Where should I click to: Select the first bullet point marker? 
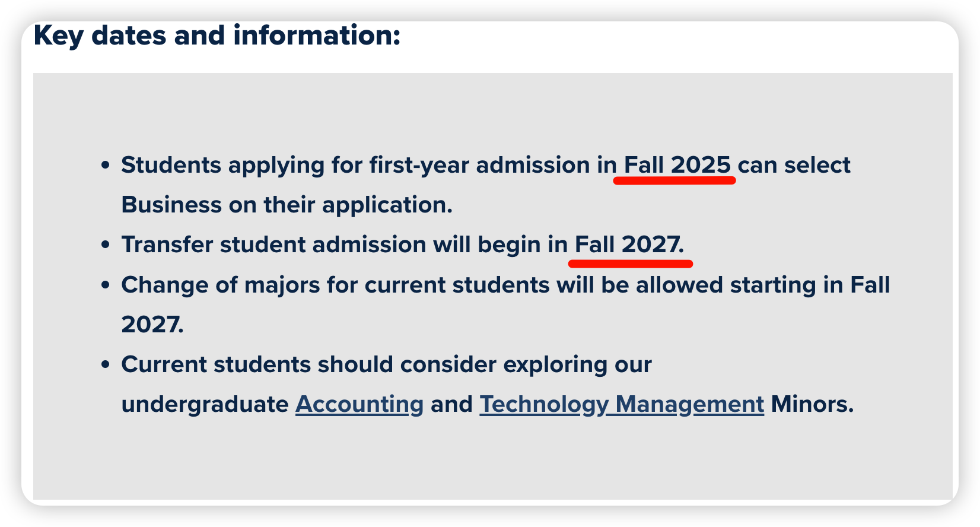tap(106, 166)
